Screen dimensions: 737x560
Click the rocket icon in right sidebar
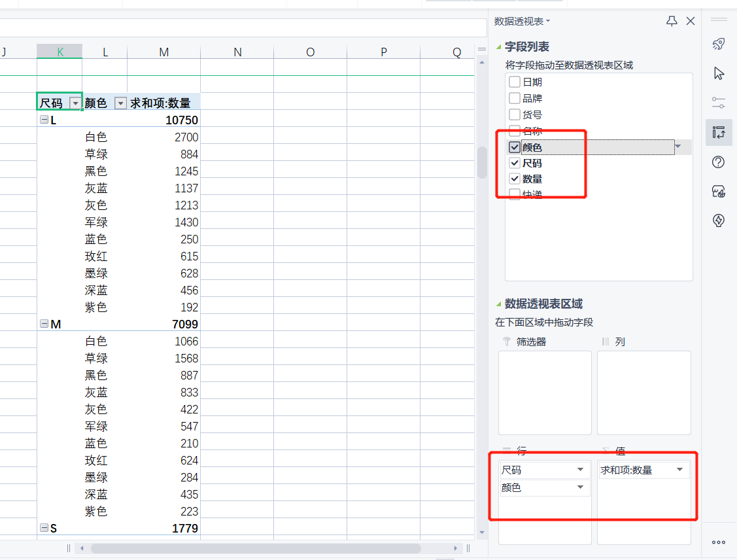pyautogui.click(x=719, y=44)
